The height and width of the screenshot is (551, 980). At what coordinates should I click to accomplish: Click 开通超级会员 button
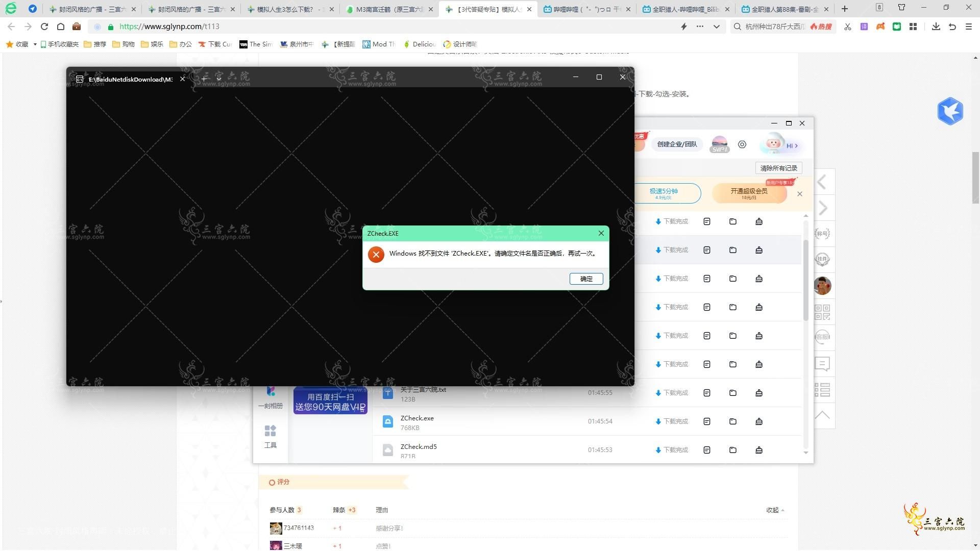pos(749,193)
